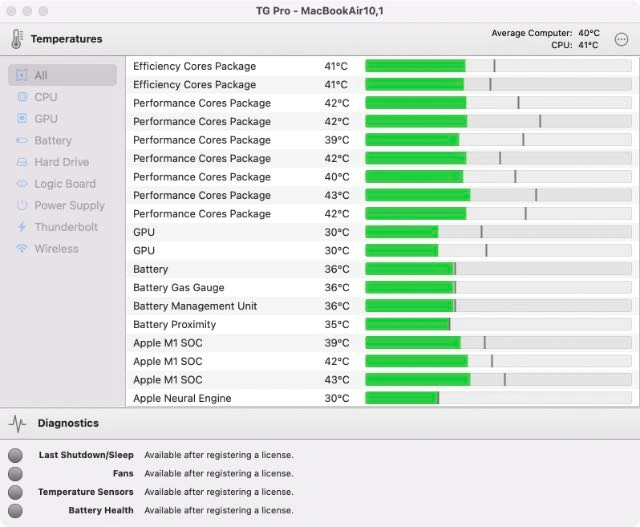This screenshot has width=640, height=527.
Task: Click the Thunderbolt lightning icon
Action: point(22,227)
